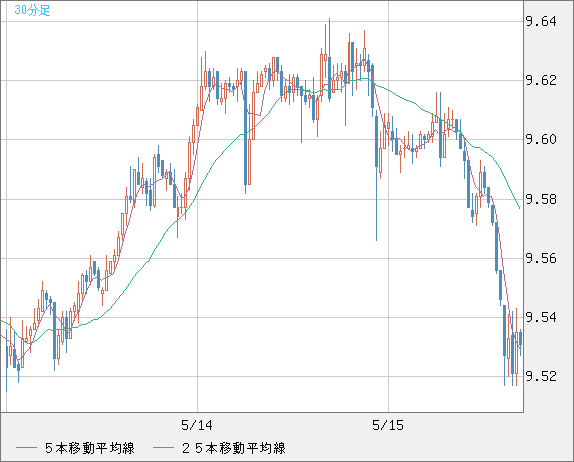Click the green 25-period MA legend line
Screen dimensions: 574x462
(163, 448)
